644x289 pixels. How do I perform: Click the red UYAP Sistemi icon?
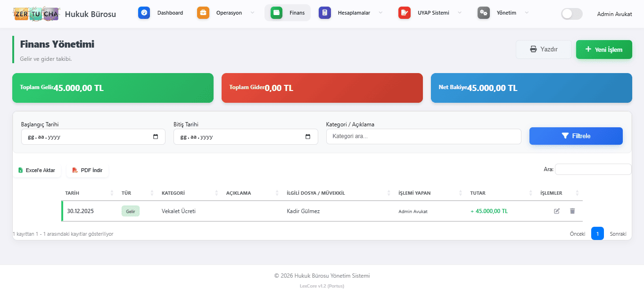pyautogui.click(x=405, y=13)
